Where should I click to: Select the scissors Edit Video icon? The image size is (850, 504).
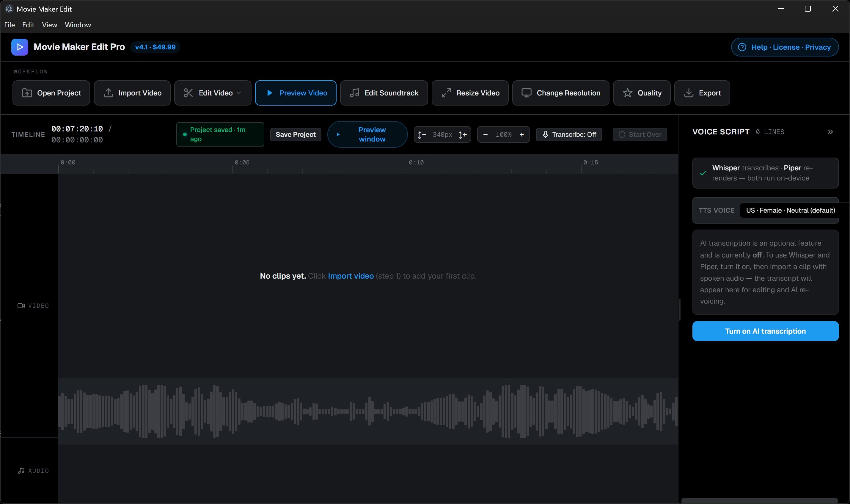click(188, 93)
